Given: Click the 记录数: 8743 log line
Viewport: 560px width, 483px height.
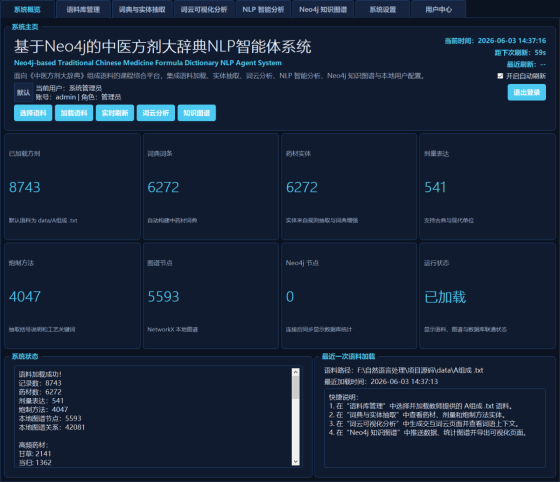Looking at the screenshot, I should [x=40, y=383].
